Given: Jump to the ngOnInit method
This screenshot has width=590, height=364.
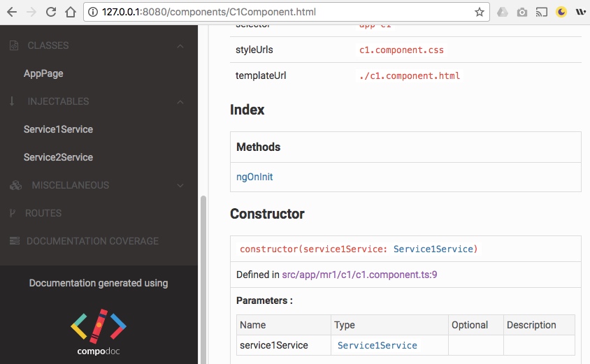Looking at the screenshot, I should (254, 177).
